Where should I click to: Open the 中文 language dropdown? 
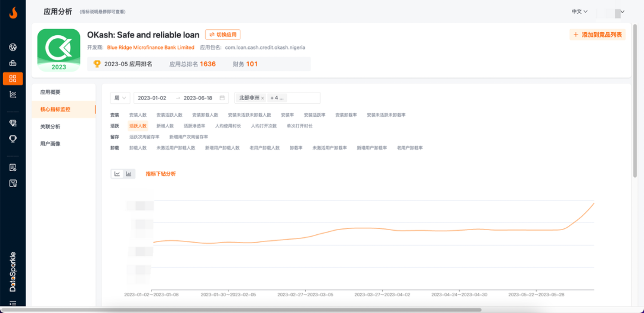click(x=579, y=11)
